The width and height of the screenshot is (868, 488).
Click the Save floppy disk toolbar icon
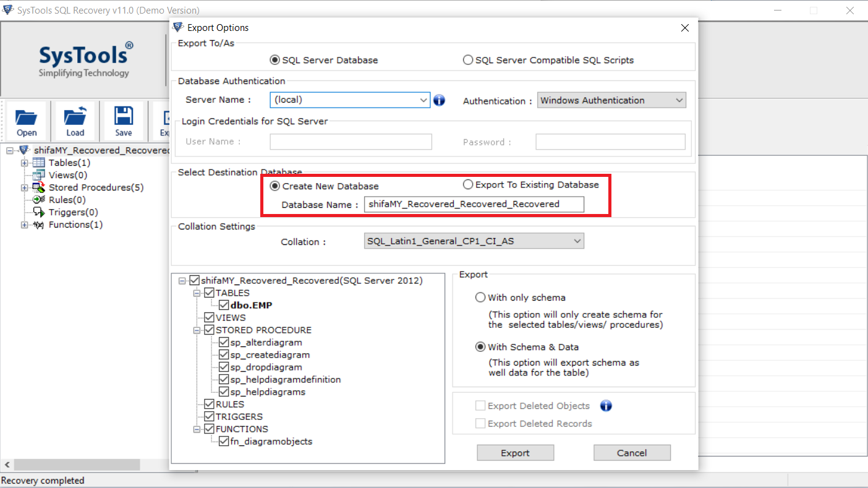pos(124,117)
